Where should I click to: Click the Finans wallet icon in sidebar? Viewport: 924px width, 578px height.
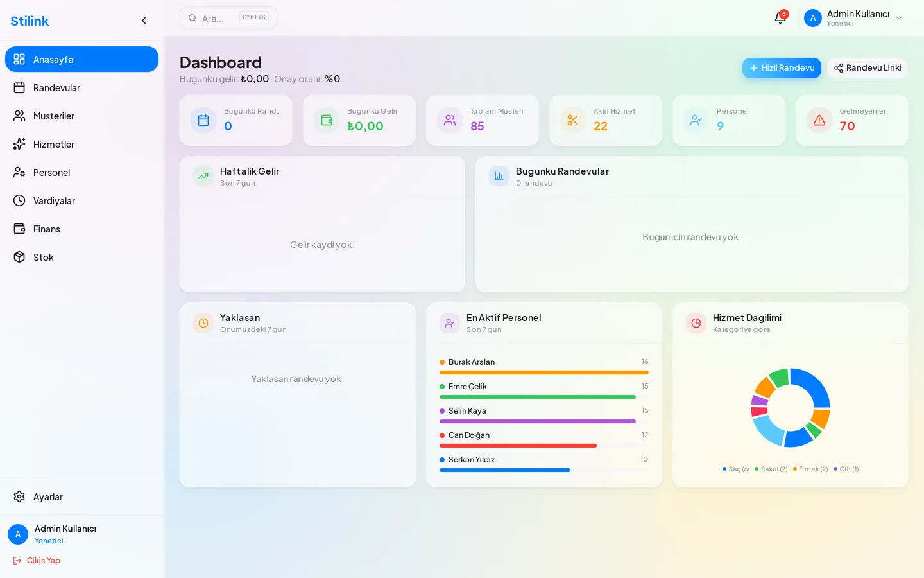point(19,229)
